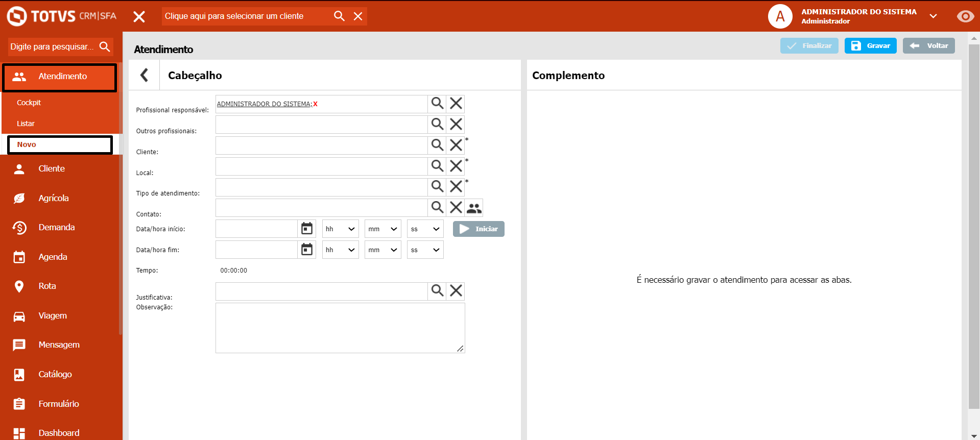
Task: Click the Cliente input field
Action: (x=321, y=145)
